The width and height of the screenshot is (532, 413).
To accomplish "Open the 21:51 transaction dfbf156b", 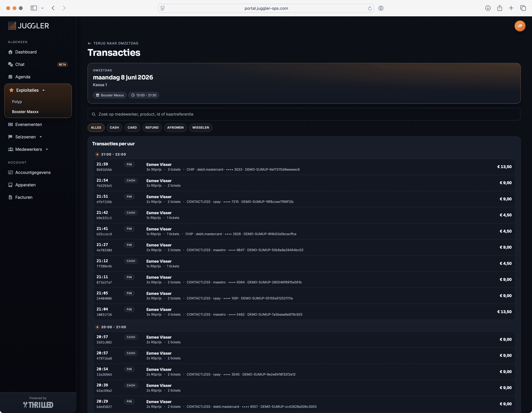I will pyautogui.click(x=304, y=199).
